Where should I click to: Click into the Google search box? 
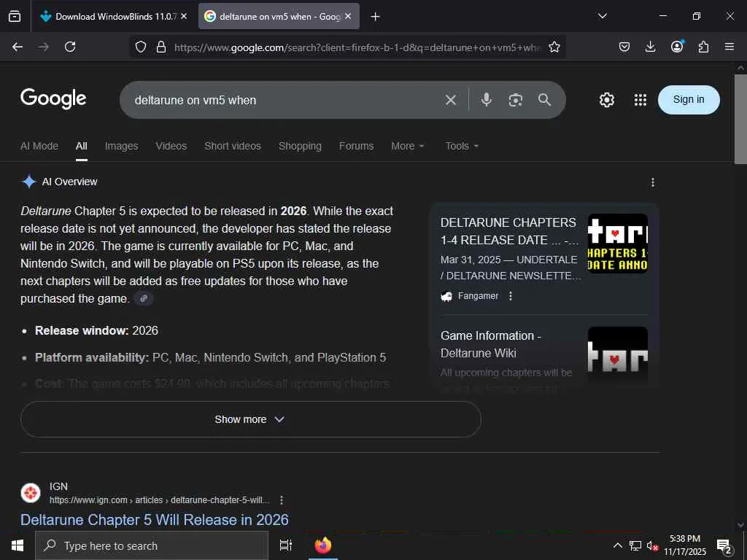[286, 100]
